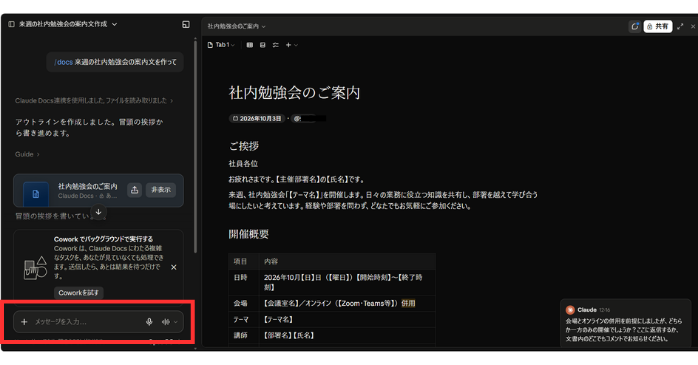This screenshot has width=698, height=365.
Task: Click the 非表示 hide button
Action: (161, 190)
